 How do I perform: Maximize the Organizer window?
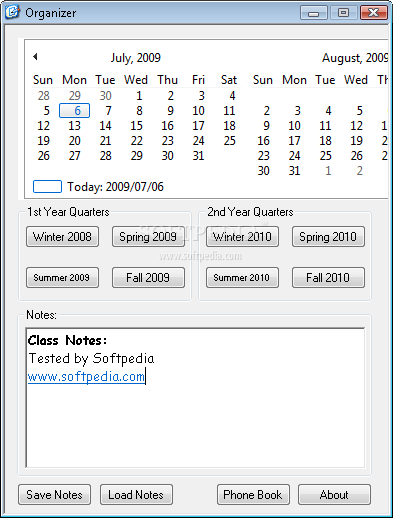pos(344,13)
